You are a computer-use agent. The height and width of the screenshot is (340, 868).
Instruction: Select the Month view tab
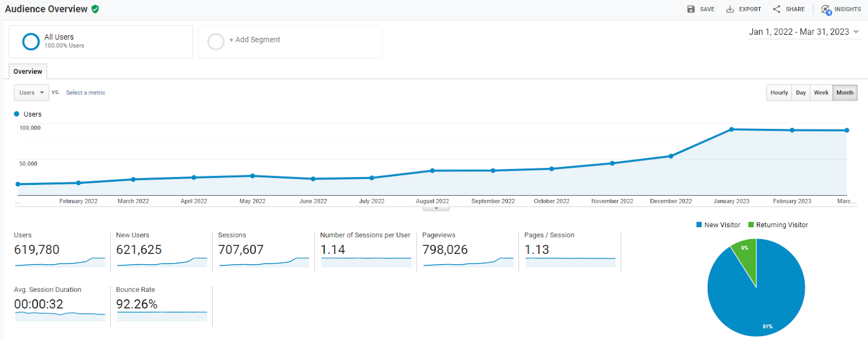[845, 93]
